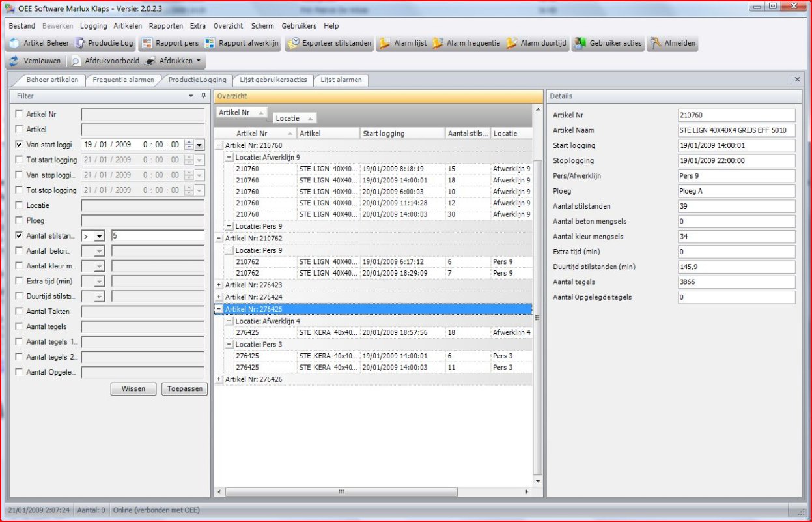Enable the Locatie filter checkbox
This screenshot has height=522, width=812.
pyautogui.click(x=18, y=205)
